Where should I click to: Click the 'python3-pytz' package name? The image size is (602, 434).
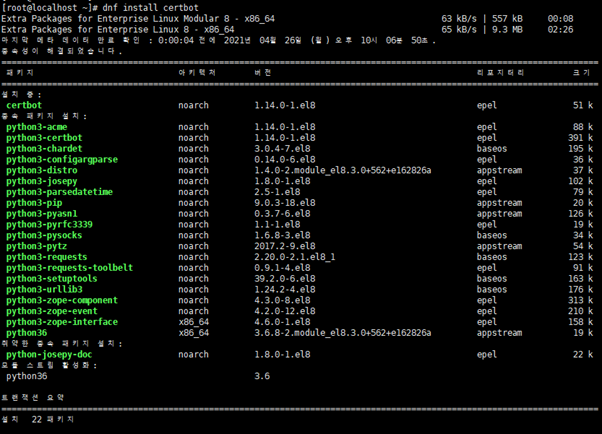coord(36,246)
